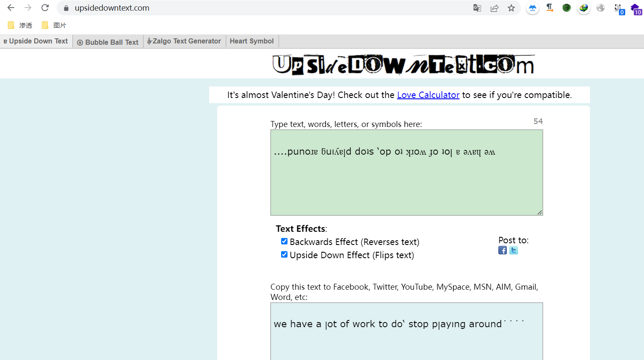Bookmark this page with the star icon
The image size is (644, 360).
(x=512, y=8)
